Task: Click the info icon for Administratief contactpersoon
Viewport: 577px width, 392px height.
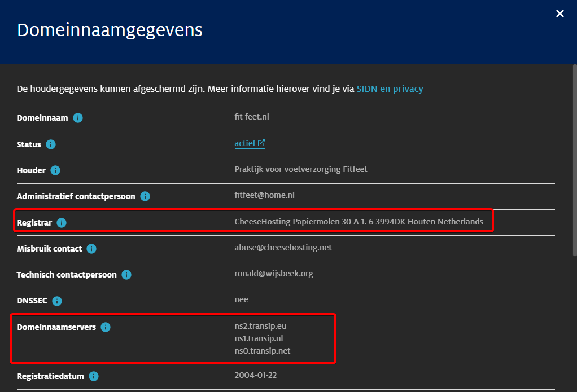Action: 145,196
